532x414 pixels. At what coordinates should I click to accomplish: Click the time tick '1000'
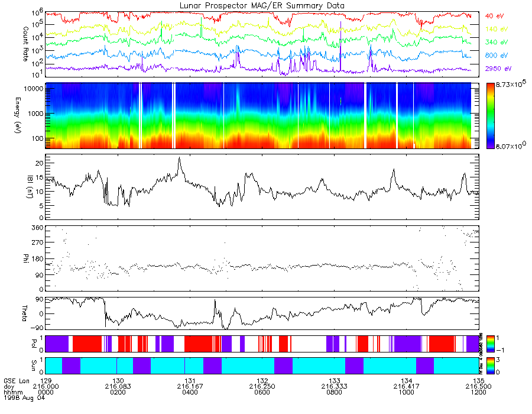[x=407, y=392]
